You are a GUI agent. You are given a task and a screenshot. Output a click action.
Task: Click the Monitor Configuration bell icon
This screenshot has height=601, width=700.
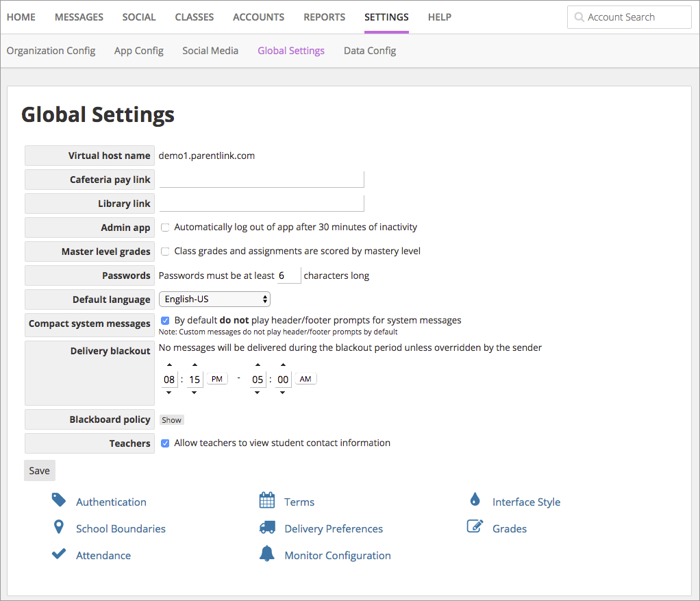point(267,553)
